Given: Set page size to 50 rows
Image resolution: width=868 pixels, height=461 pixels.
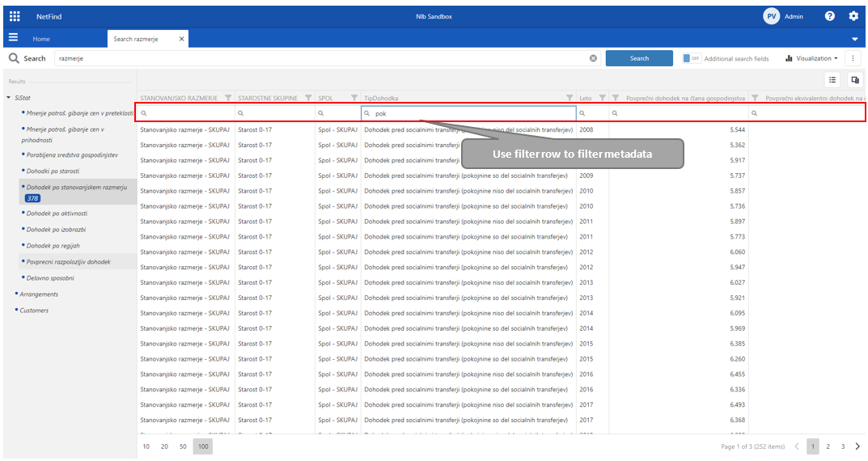Looking at the screenshot, I should tap(183, 446).
